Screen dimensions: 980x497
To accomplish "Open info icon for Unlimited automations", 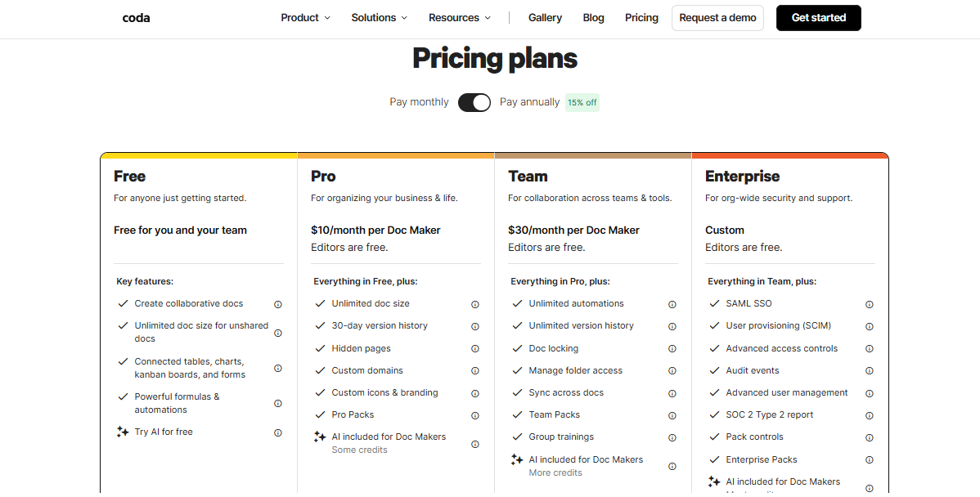I will (x=672, y=305).
